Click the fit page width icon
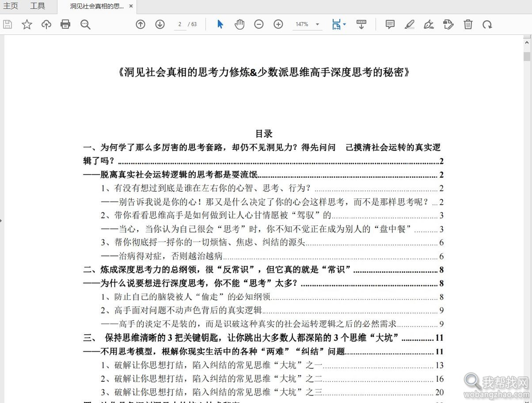532x403 pixels. coord(337,24)
